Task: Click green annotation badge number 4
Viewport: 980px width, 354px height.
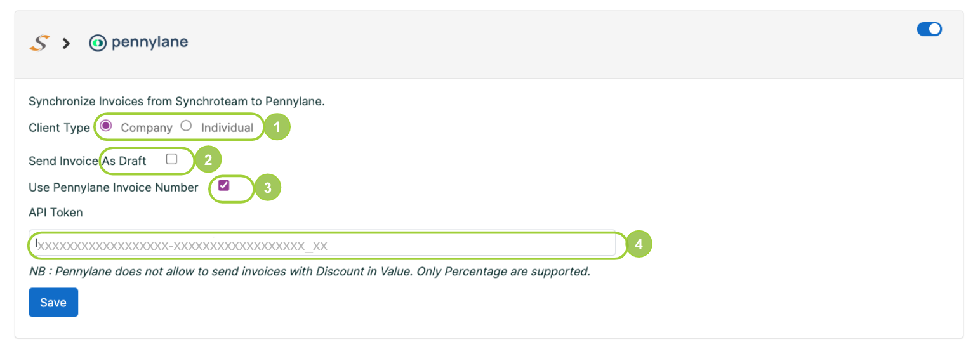Action: tap(640, 244)
